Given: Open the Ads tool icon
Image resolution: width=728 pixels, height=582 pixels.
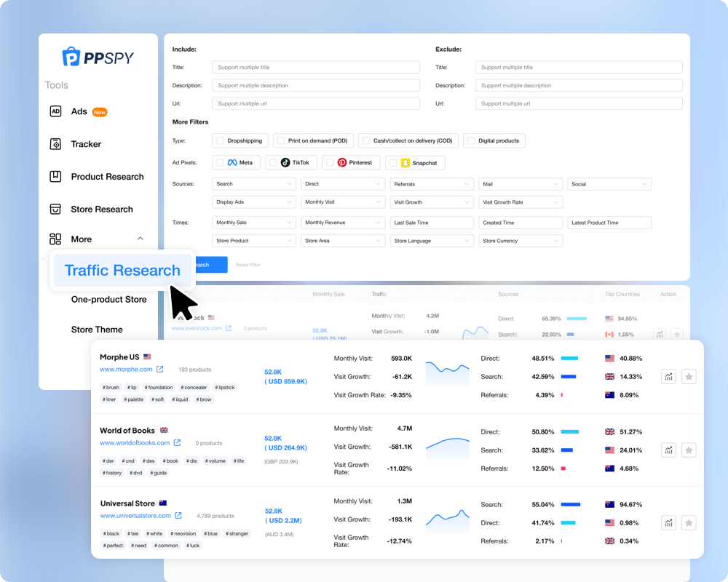Looking at the screenshot, I should coord(56,111).
